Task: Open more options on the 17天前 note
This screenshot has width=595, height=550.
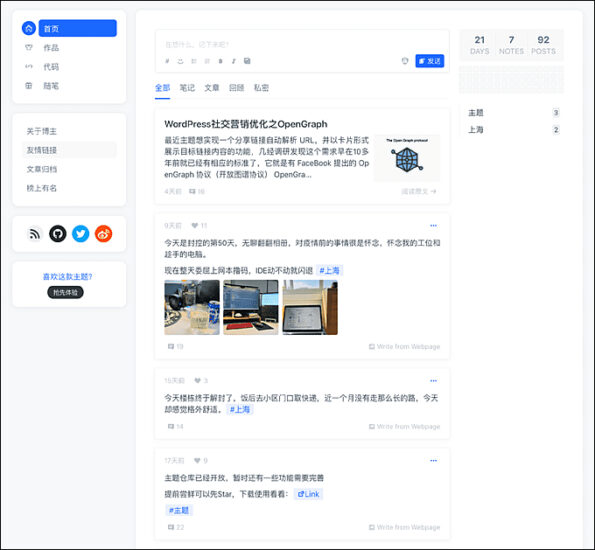Action: click(x=433, y=461)
